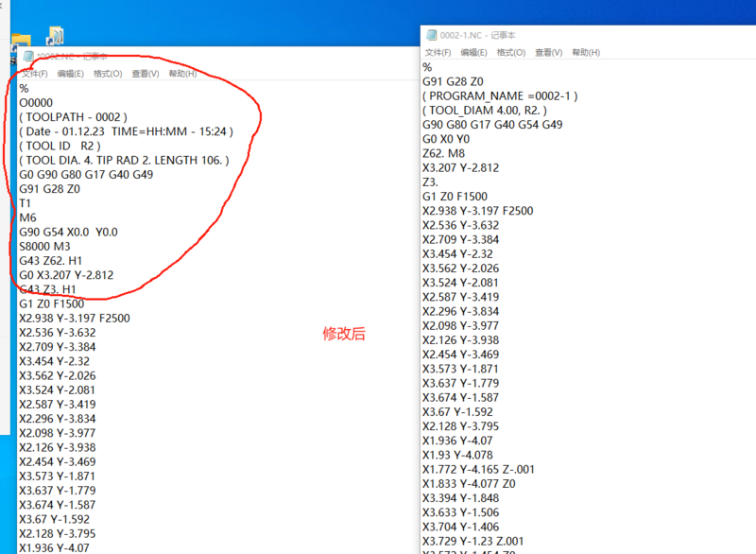Click the line "G0 G90 G80 G17 G40 G49"
Image resolution: width=756 pixels, height=554 pixels.
pos(86,175)
